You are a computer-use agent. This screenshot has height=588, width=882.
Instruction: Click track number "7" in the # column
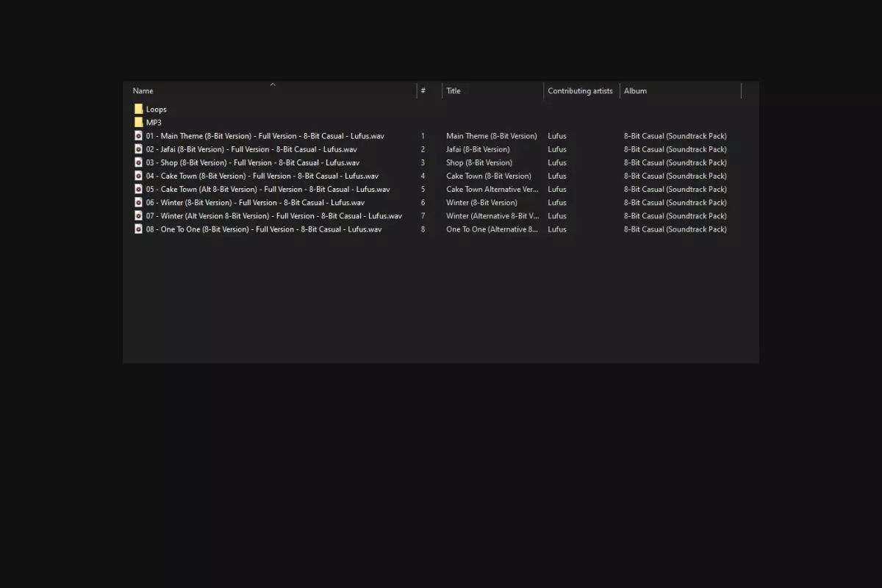tap(423, 215)
